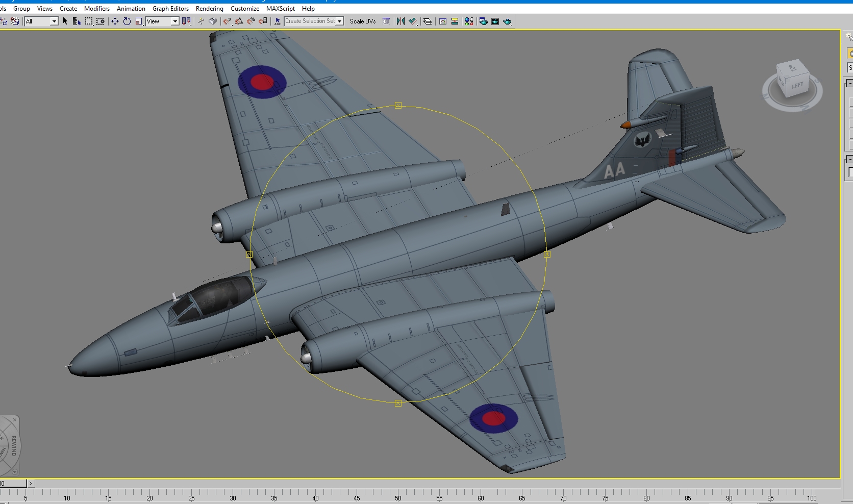
Task: Click the Scale UVs button
Action: point(363,21)
